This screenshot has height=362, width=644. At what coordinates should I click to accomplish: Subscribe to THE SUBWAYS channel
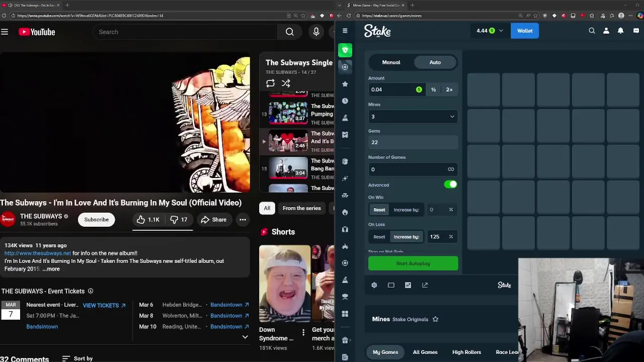(x=96, y=220)
